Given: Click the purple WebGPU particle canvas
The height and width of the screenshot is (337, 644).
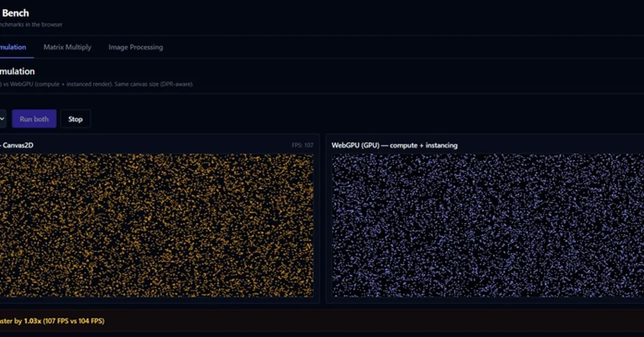Looking at the screenshot, I should tap(483, 225).
